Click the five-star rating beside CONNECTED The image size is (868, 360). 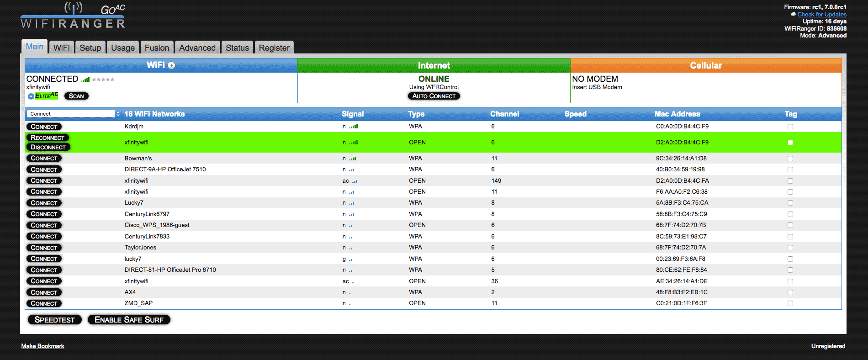103,79
